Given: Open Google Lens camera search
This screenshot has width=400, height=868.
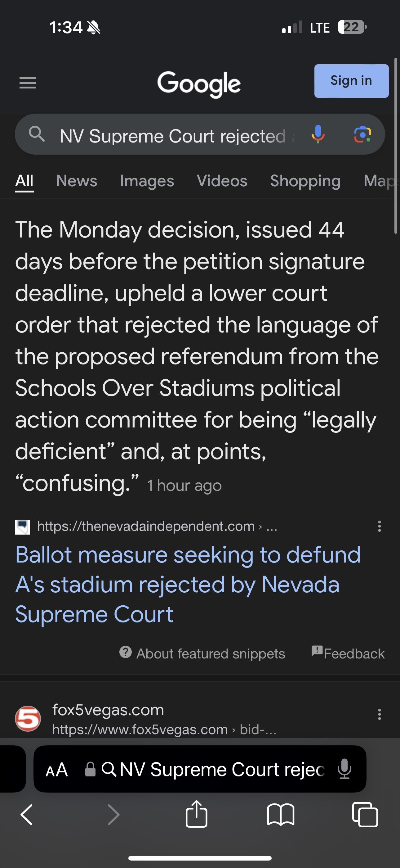Looking at the screenshot, I should coord(362,134).
